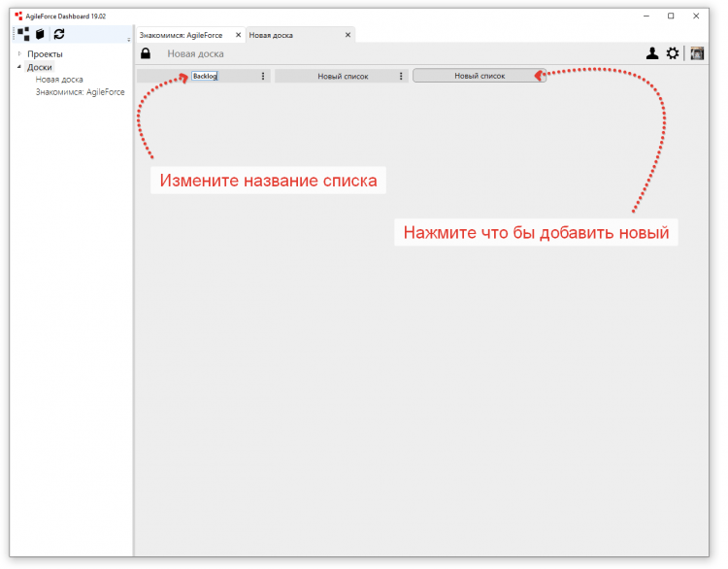Click the black book icon in sidebar toolbar
Image resolution: width=728 pixels, height=569 pixels.
point(41,34)
